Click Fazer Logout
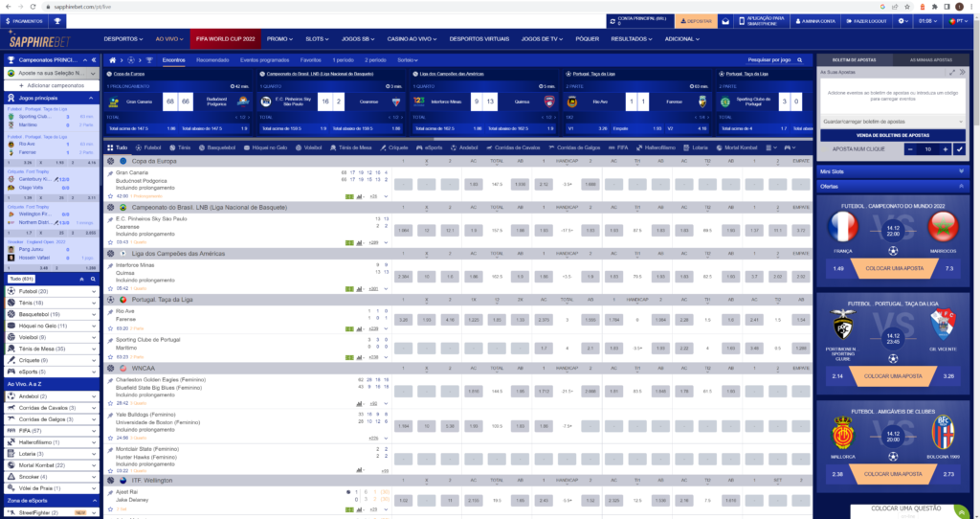Image resolution: width=980 pixels, height=519 pixels. (x=867, y=21)
